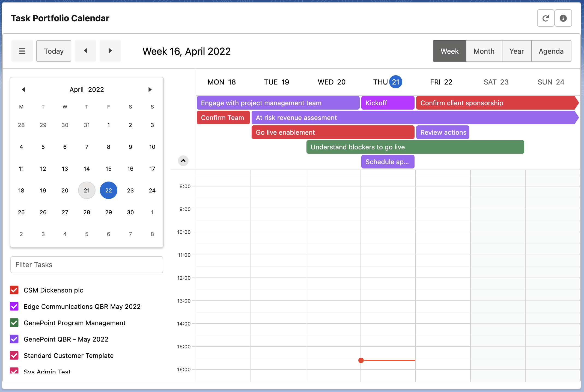This screenshot has width=584, height=392.
Task: Toggle the hamburger sidebar menu icon
Action: 22,51
